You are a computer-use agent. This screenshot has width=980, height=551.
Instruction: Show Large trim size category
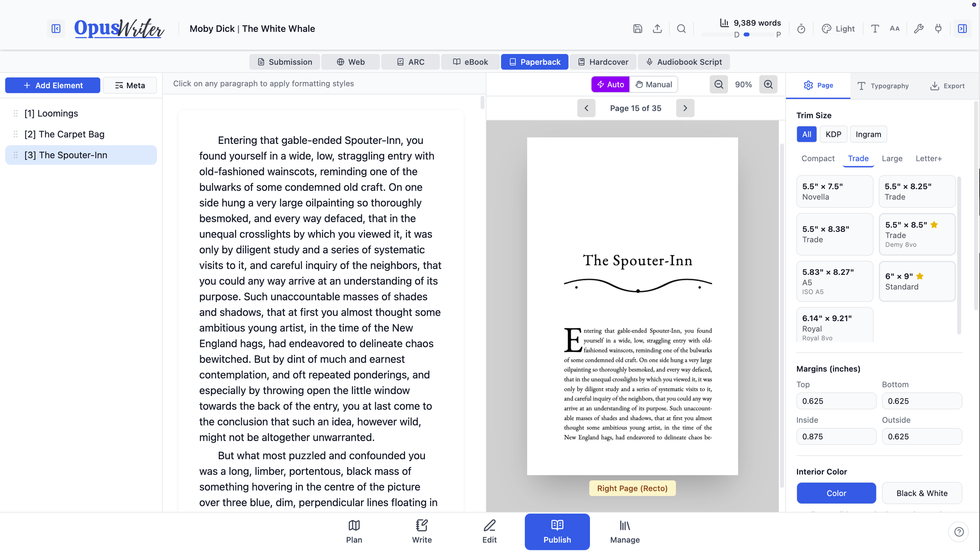[x=892, y=158]
